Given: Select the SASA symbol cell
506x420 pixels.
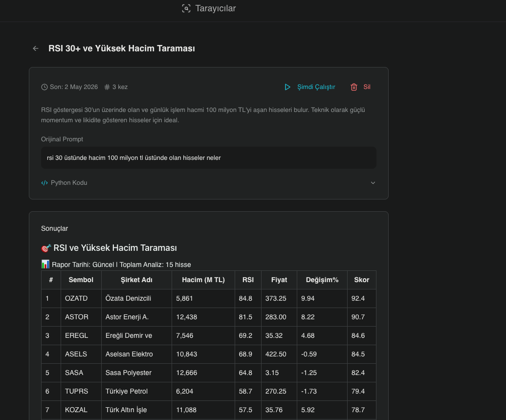Looking at the screenshot, I should tap(81, 373).
